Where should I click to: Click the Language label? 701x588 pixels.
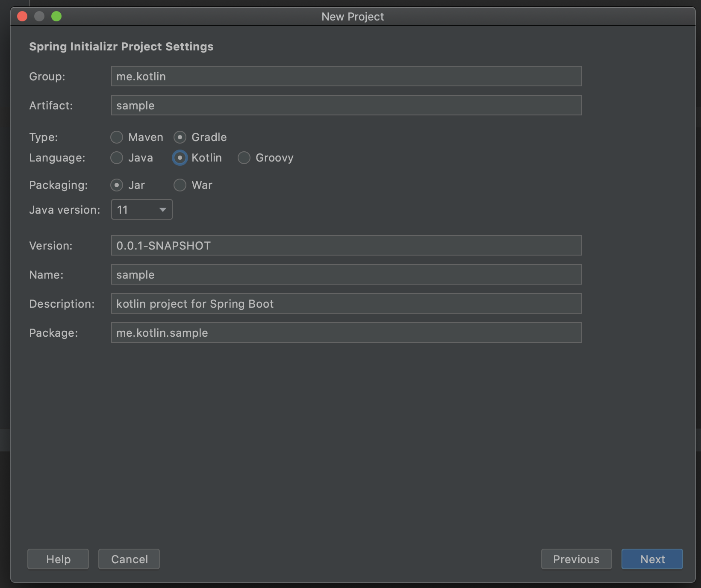point(57,158)
